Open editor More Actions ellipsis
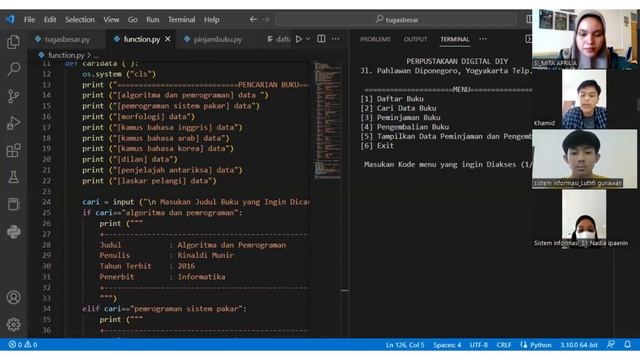Screen dimensions: 640x360 coord(336,39)
